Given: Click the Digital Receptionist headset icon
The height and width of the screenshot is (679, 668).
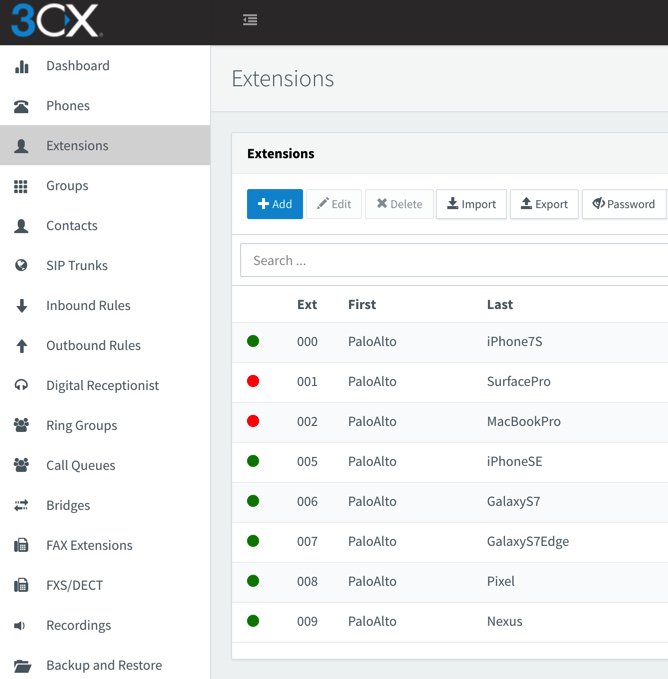Looking at the screenshot, I should point(21,385).
